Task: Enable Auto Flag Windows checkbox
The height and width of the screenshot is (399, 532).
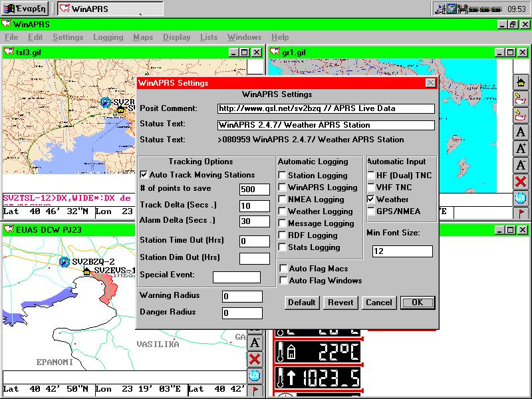Action: tap(283, 280)
